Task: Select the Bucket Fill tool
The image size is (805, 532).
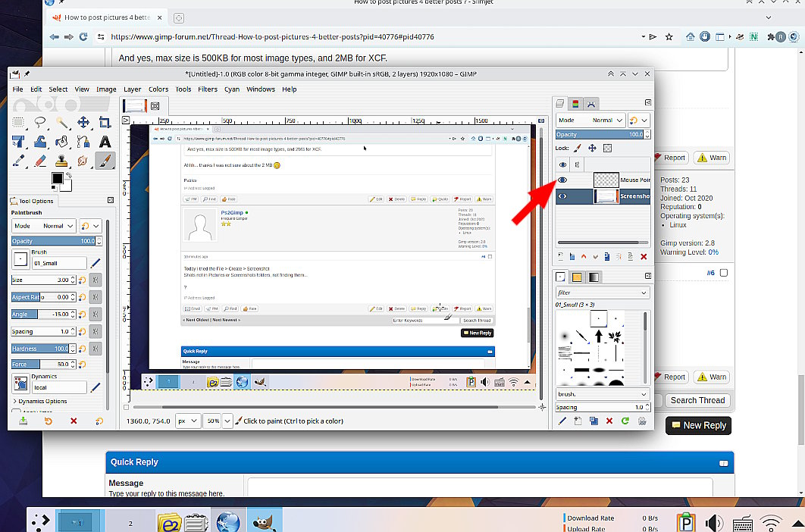Action: coord(61,142)
